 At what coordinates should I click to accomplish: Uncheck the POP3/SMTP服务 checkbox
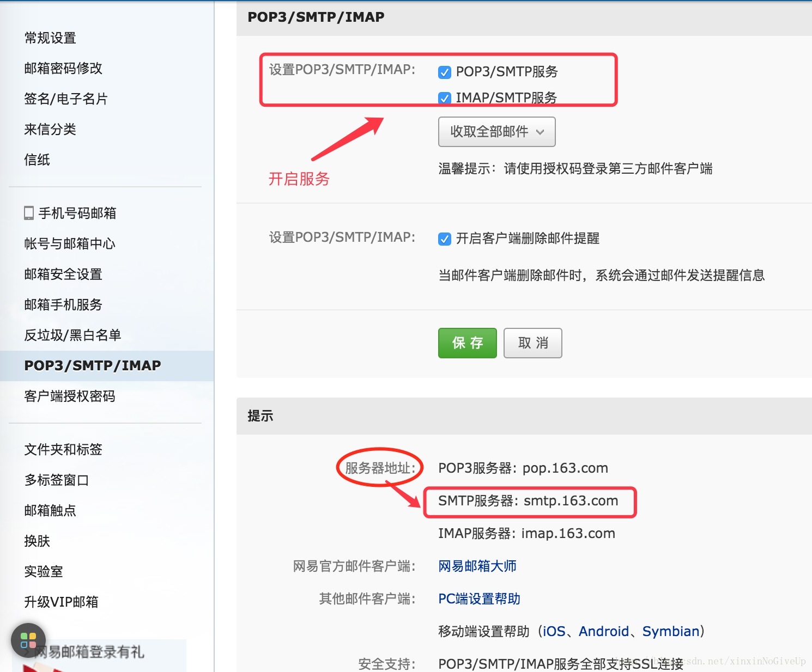(x=445, y=72)
